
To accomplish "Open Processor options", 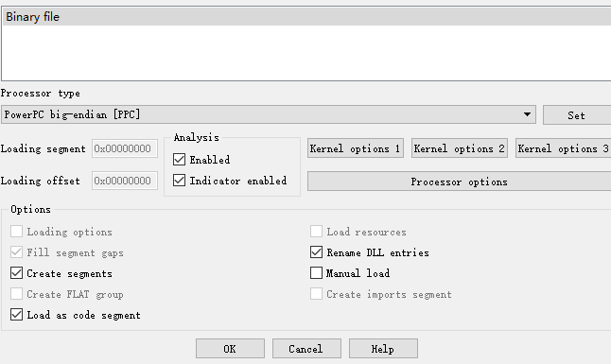I will [459, 182].
